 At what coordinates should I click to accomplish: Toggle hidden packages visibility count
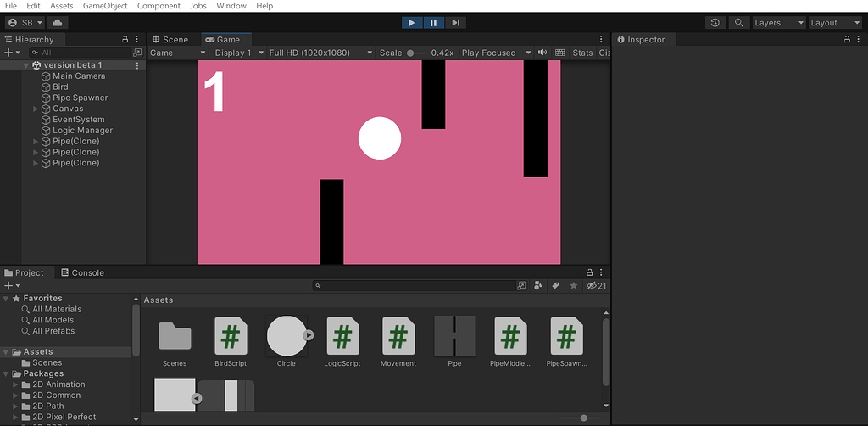pos(597,286)
